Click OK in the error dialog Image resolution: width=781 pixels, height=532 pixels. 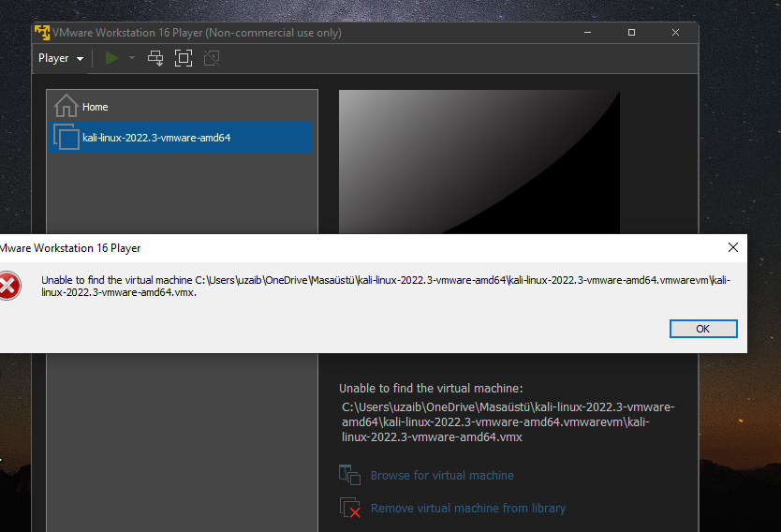pyautogui.click(x=703, y=329)
